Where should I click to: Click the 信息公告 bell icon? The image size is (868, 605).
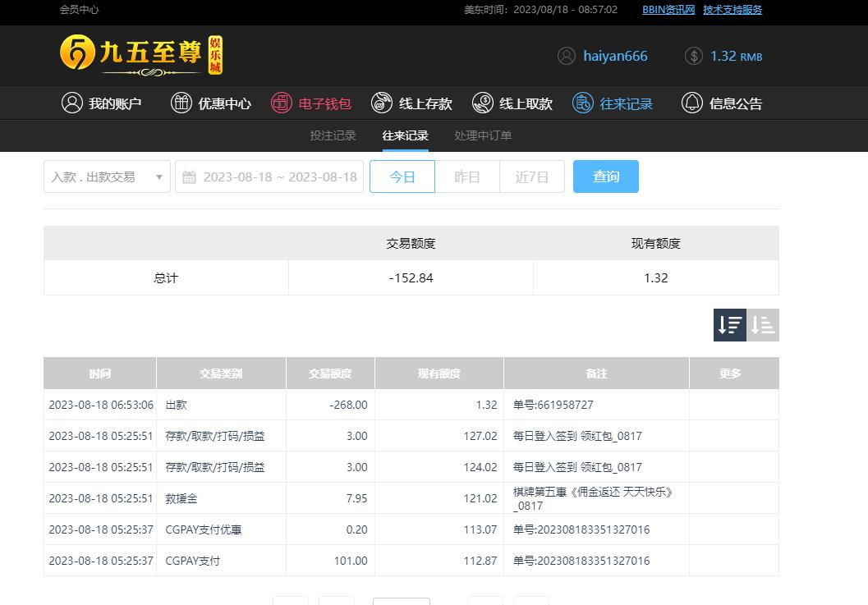pyautogui.click(x=692, y=103)
